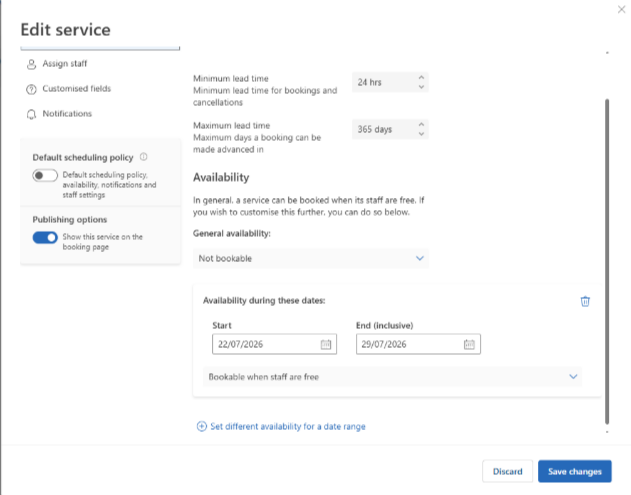Viewport: 631px width, 495px height.
Task: Open the End date calendar picker icon
Action: tap(469, 344)
